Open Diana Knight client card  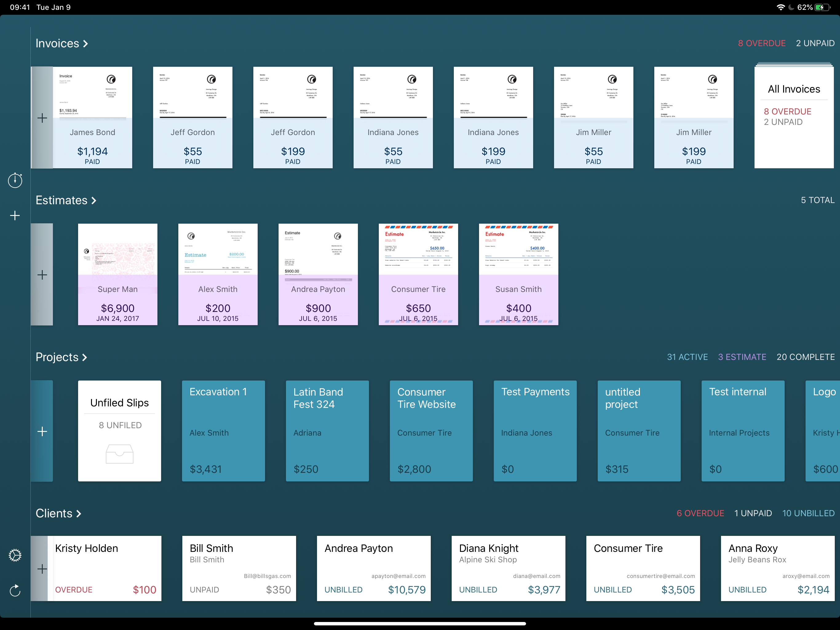pyautogui.click(x=509, y=569)
